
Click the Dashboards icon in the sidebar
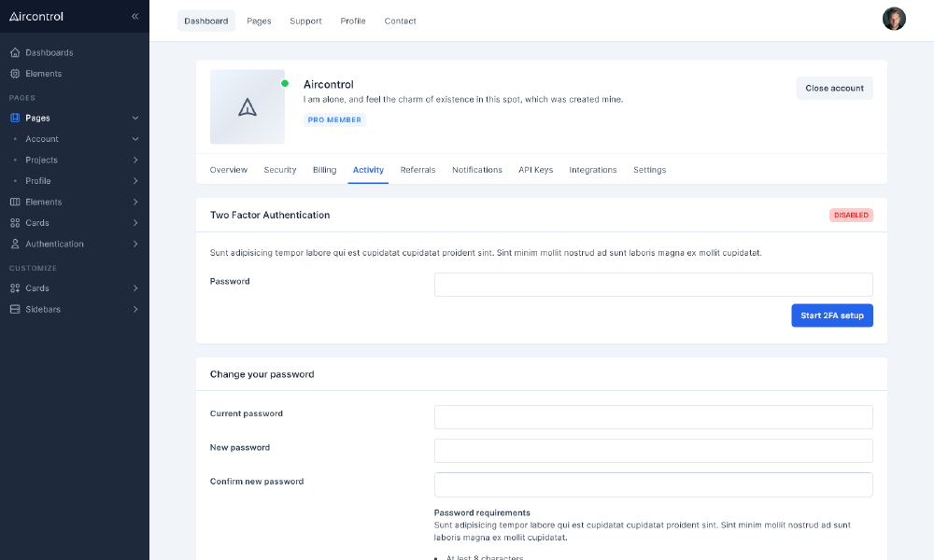pos(16,52)
